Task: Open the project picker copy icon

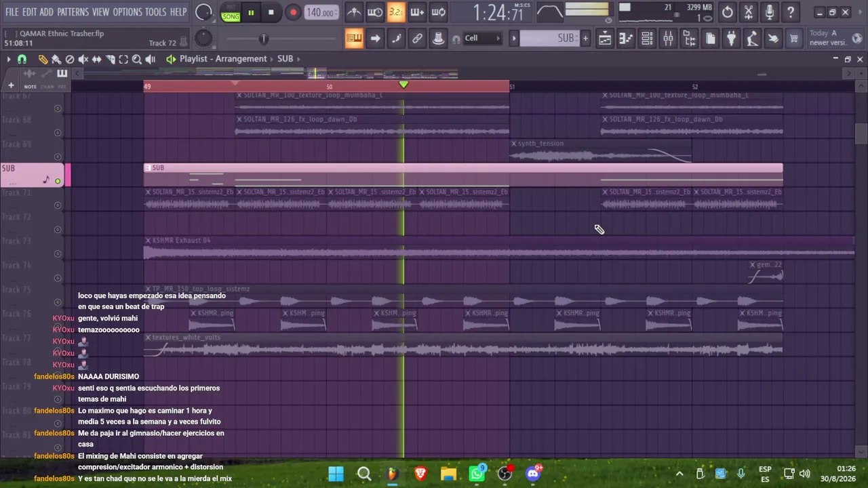Action: [710, 39]
